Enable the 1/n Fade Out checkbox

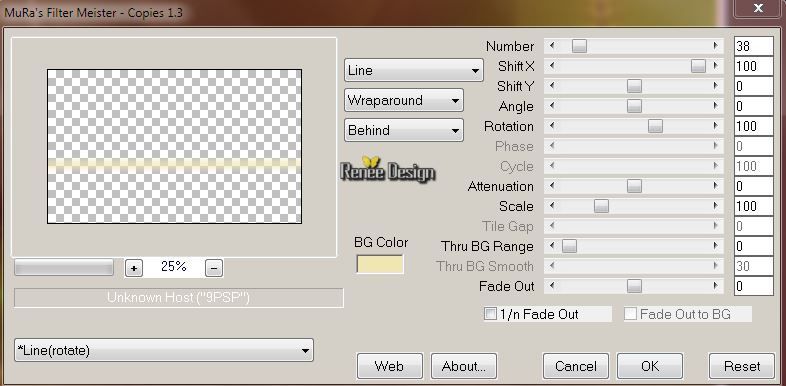click(x=490, y=314)
